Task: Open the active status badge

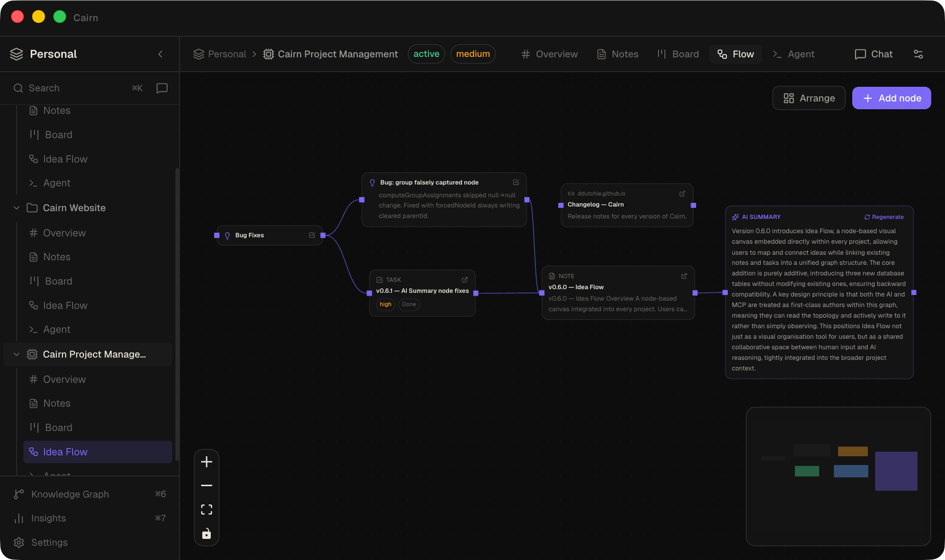Action: [426, 54]
